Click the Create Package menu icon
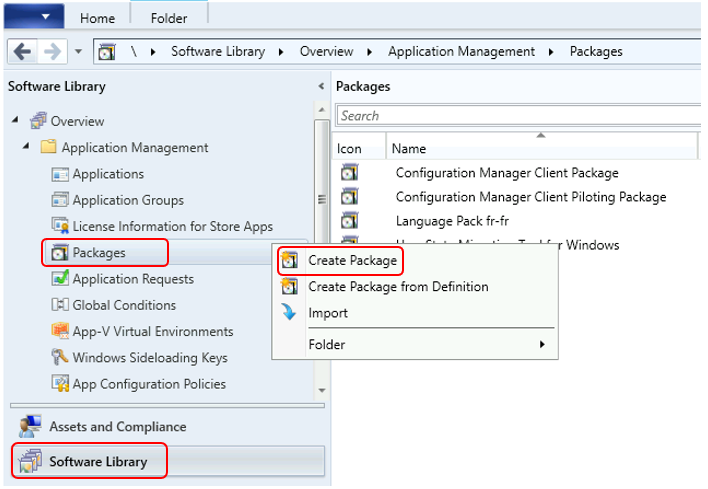708x489 pixels. coord(289,260)
